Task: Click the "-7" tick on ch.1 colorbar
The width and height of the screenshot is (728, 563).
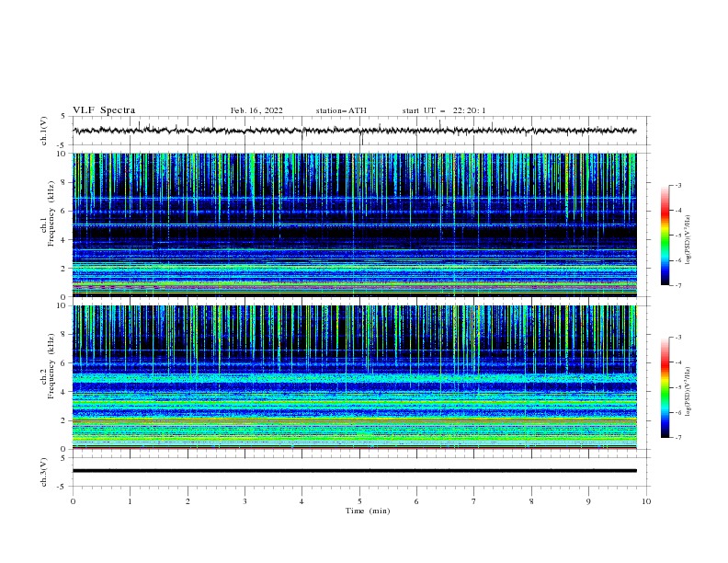Action: 677,285
